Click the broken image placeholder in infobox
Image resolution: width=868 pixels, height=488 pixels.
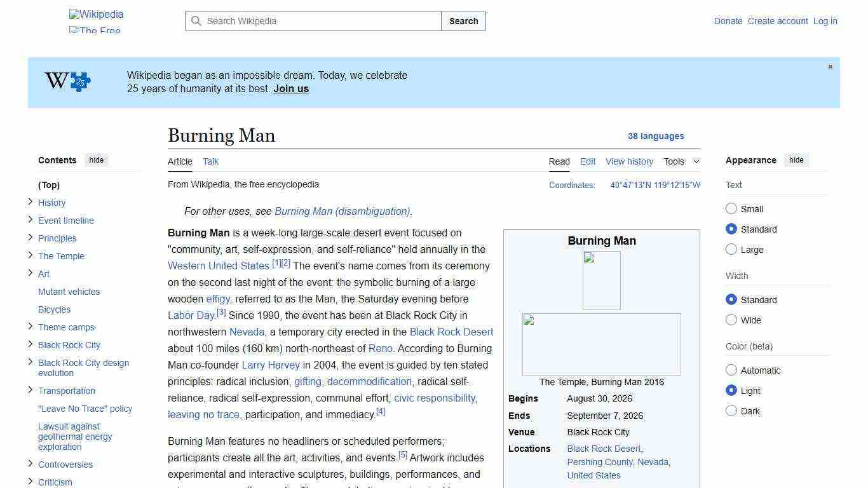coord(601,280)
